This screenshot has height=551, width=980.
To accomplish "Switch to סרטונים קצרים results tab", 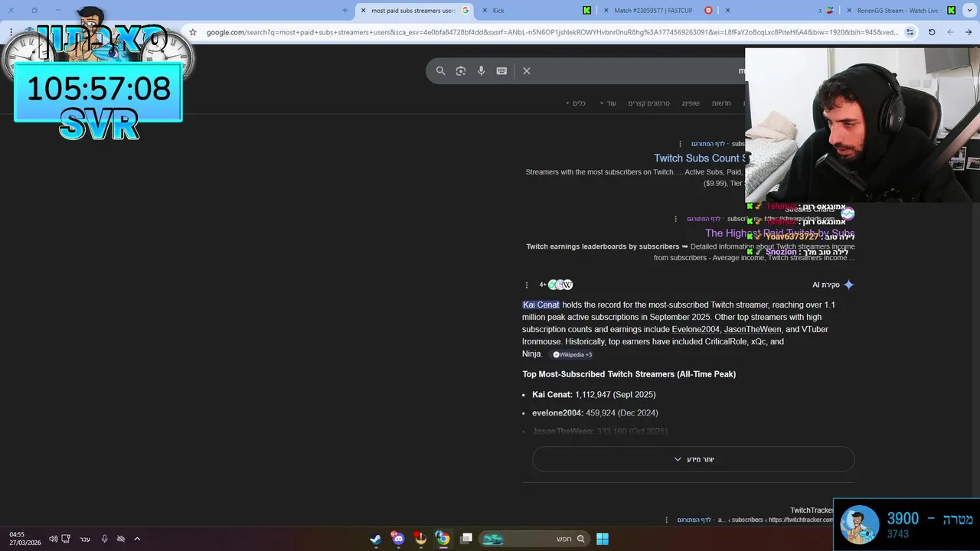I will [648, 103].
